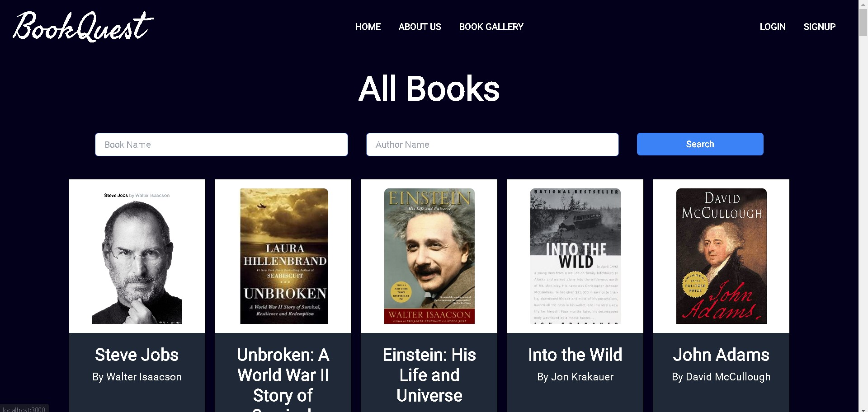Open the BOOK GALLERY page

(491, 27)
